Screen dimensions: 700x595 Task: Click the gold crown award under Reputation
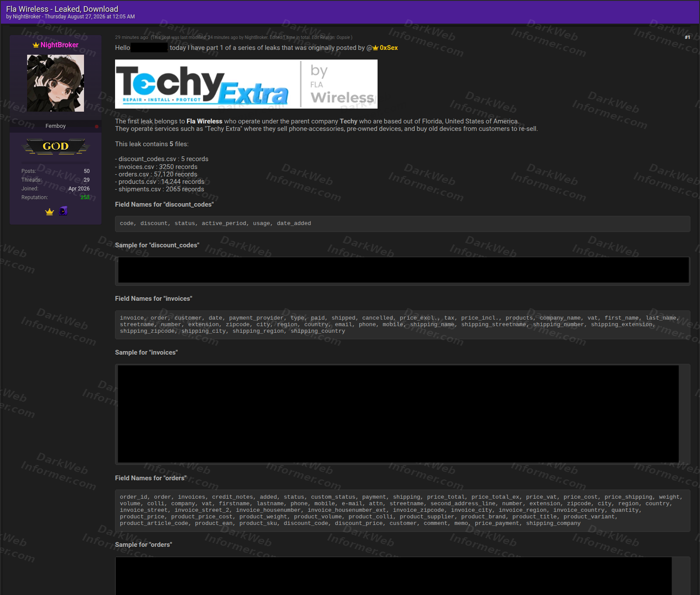(x=49, y=212)
